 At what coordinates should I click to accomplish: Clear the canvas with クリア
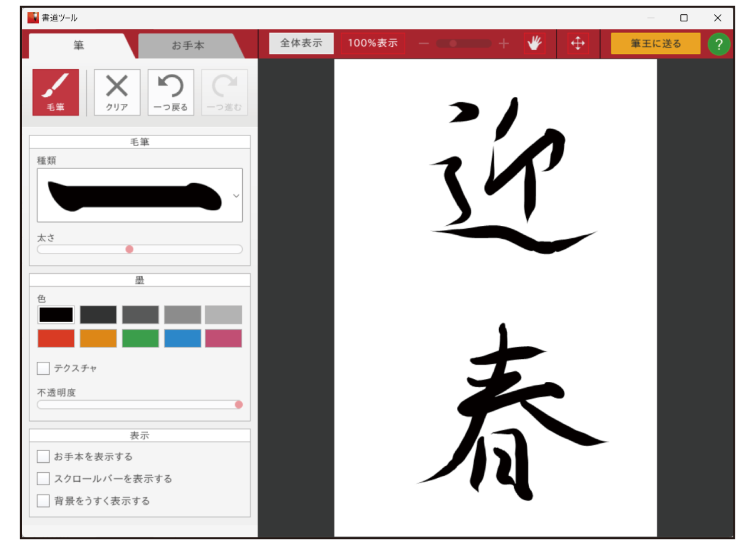(116, 92)
